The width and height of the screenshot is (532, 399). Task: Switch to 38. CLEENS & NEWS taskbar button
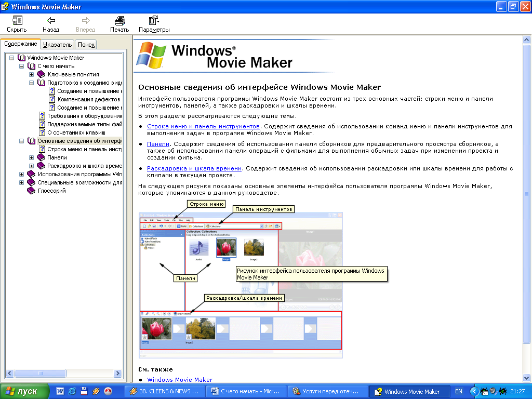pyautogui.click(x=165, y=391)
